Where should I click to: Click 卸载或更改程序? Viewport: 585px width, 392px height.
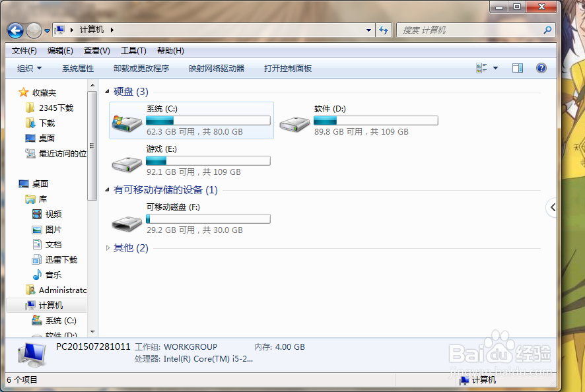141,68
